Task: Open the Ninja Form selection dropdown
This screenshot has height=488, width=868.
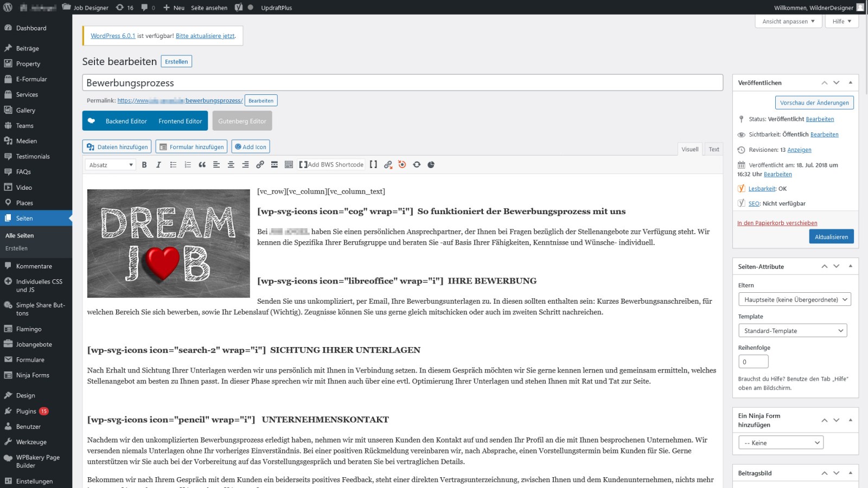Action: [780, 442]
